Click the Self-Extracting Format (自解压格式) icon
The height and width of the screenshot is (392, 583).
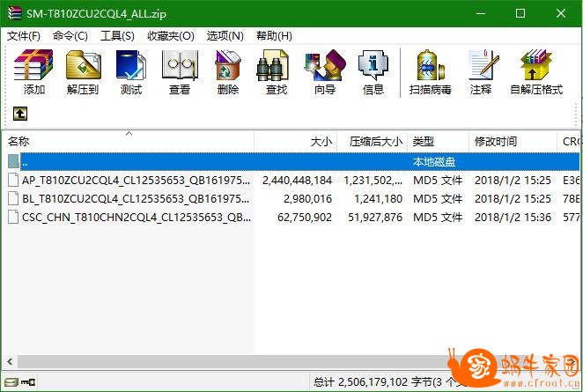point(535,64)
